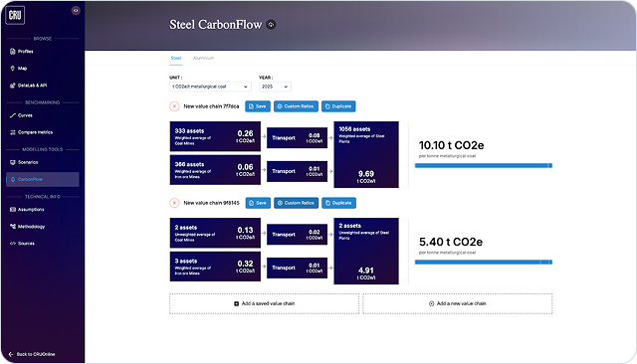Select the 366 assets Iron ore Mines card

pos(215,170)
